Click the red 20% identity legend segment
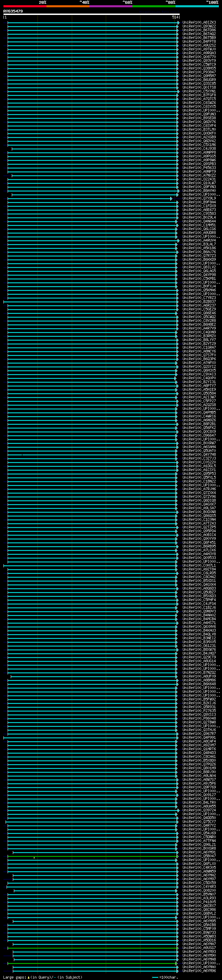 tap(25, 6)
